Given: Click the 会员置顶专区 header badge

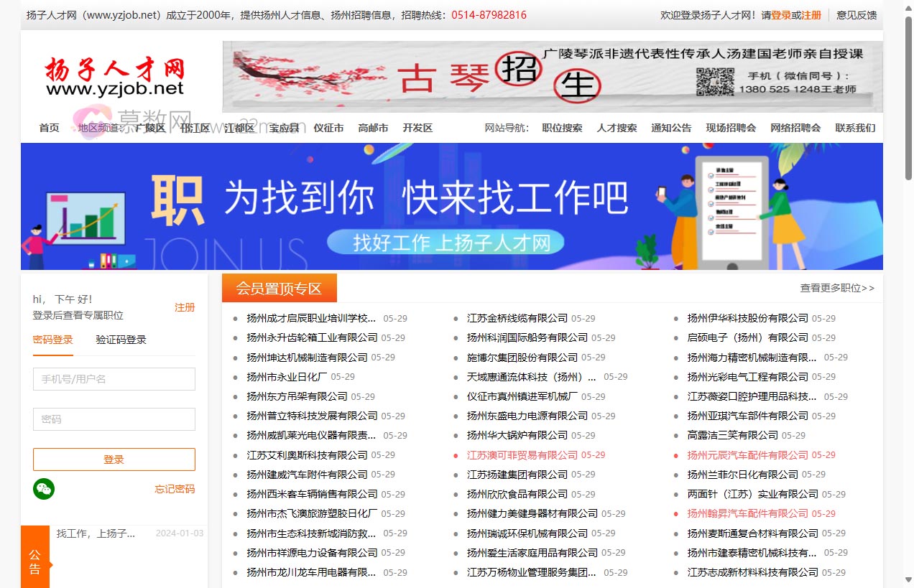Looking at the screenshot, I should point(280,287).
